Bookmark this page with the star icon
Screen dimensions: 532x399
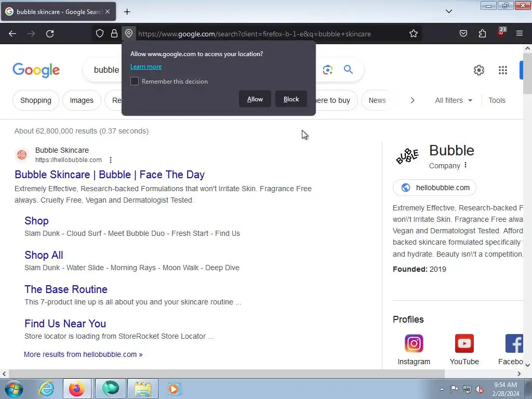(x=413, y=34)
